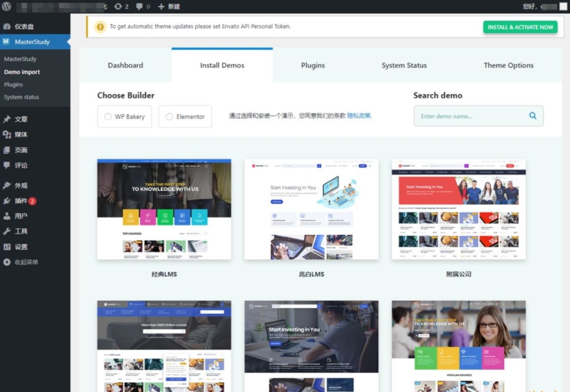Viewport: 570px width, 392px height.
Task: Select the 高白LMS demo thumbnail
Action: coord(311,209)
